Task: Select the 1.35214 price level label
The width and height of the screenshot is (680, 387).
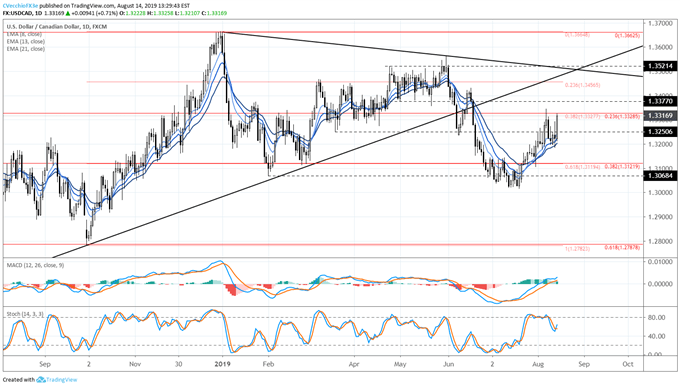Action: (x=660, y=66)
